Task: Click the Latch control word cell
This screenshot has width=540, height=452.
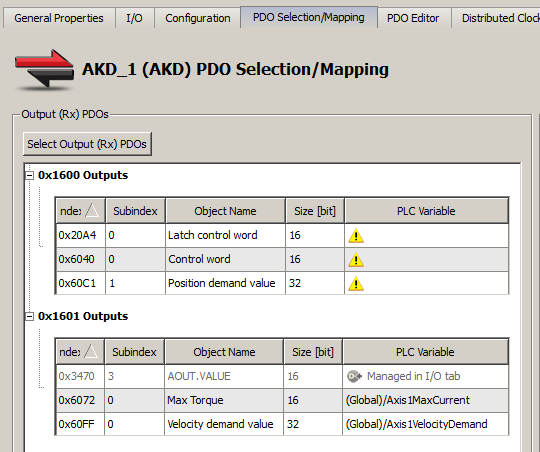Action: (x=225, y=235)
